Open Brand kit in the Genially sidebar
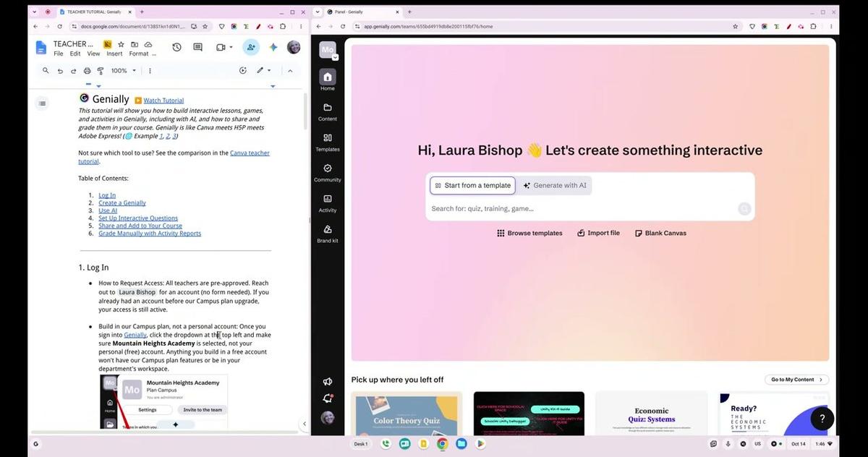Viewport: 868px width, 457px height. 328,233
